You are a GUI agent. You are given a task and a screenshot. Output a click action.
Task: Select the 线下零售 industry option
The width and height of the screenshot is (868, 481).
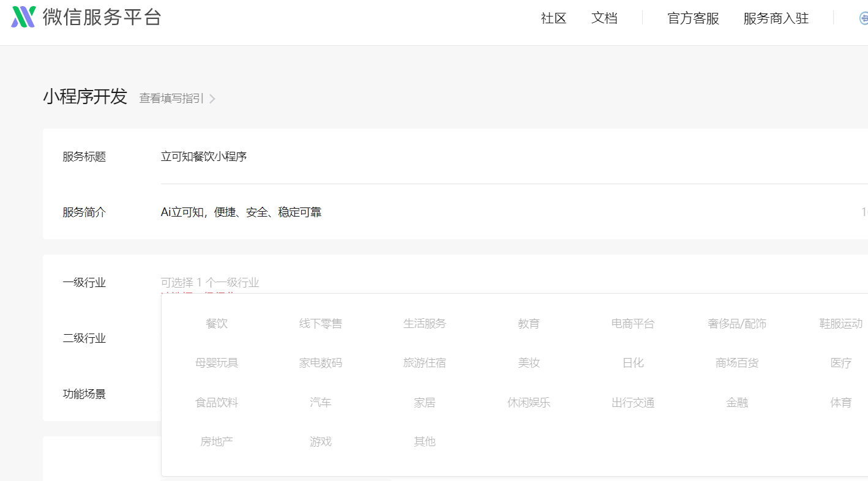click(321, 324)
